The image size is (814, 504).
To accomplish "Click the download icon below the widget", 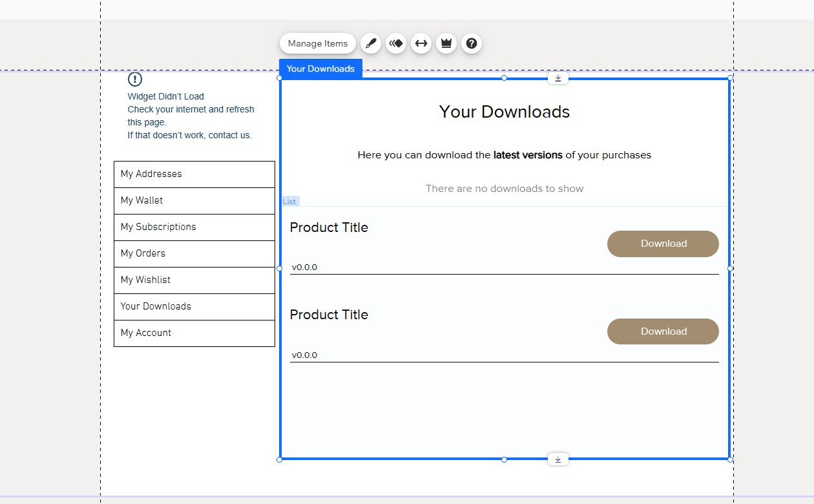I will pos(558,459).
